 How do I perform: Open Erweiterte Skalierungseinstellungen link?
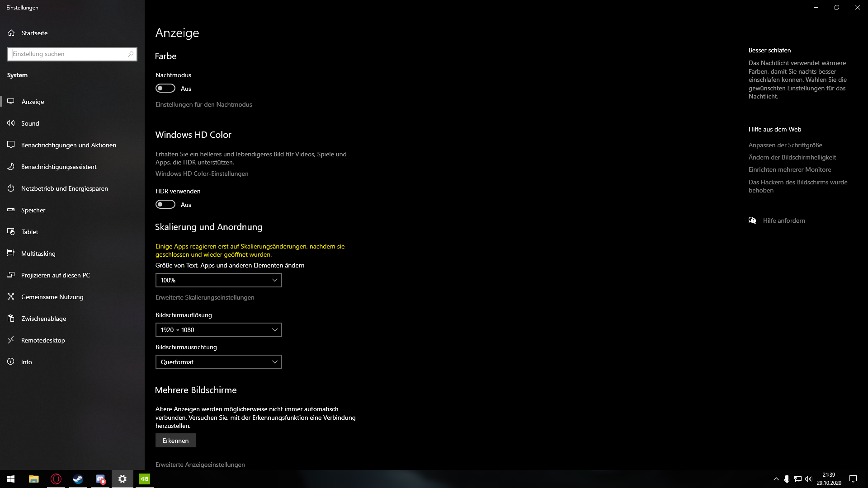(x=205, y=297)
